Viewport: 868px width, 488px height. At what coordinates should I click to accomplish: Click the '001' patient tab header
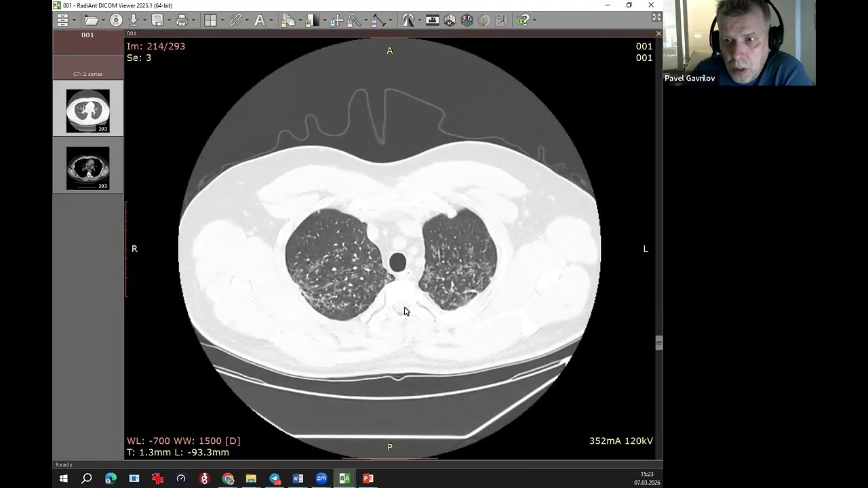point(88,42)
